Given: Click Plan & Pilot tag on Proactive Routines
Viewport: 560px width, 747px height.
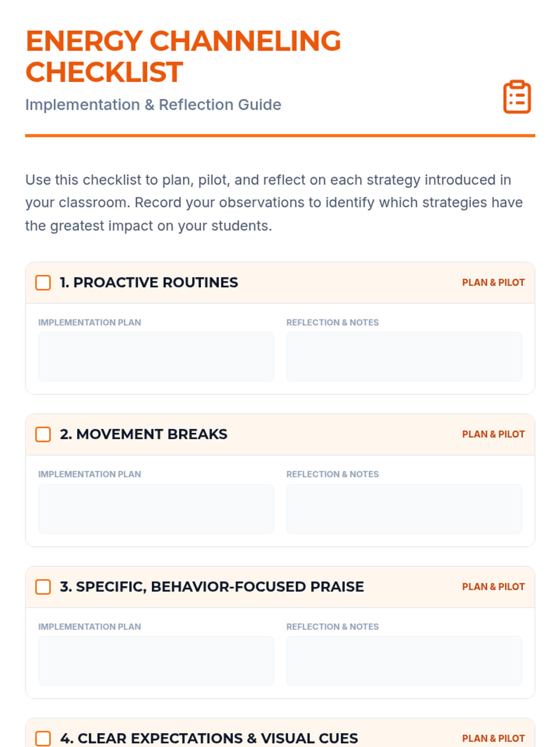Looking at the screenshot, I should point(493,282).
